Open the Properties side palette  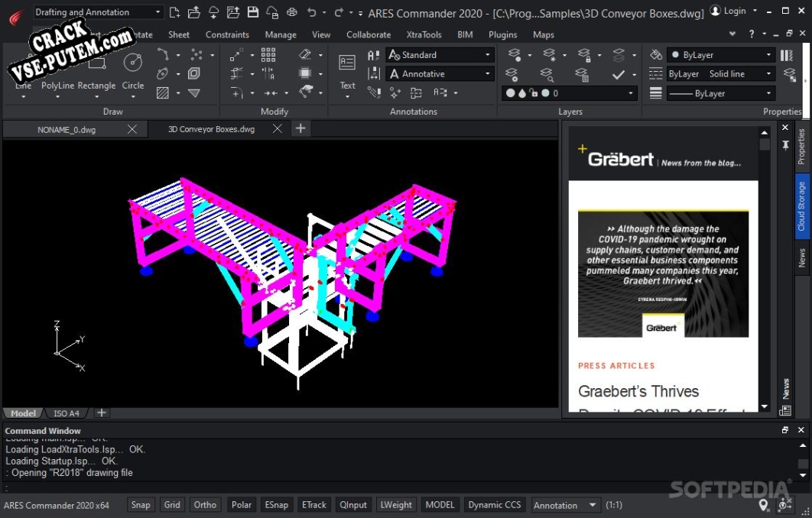pos(801,147)
